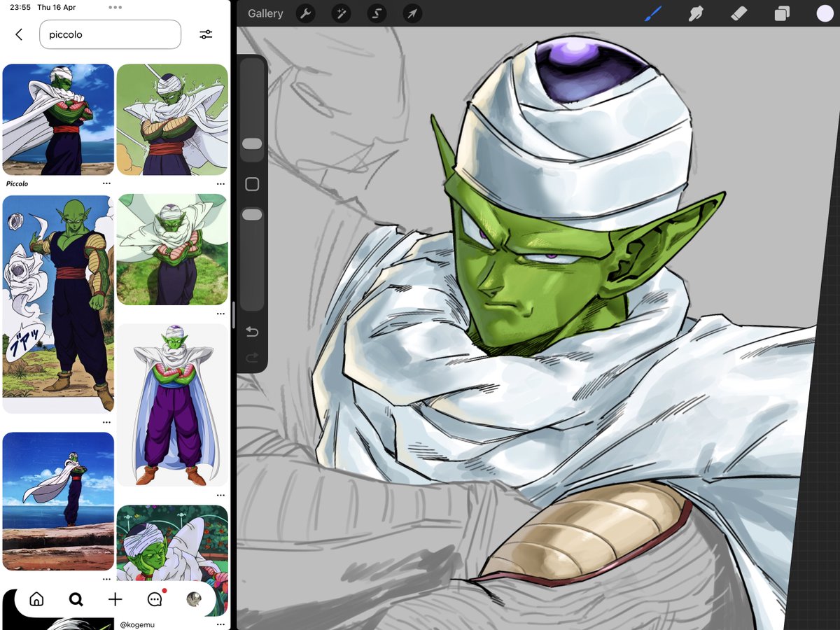This screenshot has height=630, width=840.
Task: Undo last stroke in Procreate sidebar
Action: click(252, 332)
